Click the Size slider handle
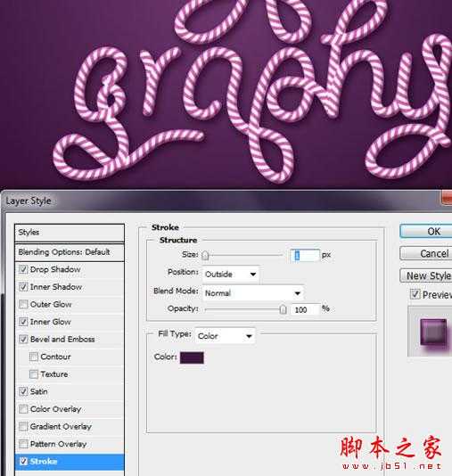Viewport: 452px width, 476px height. pyautogui.click(x=205, y=255)
